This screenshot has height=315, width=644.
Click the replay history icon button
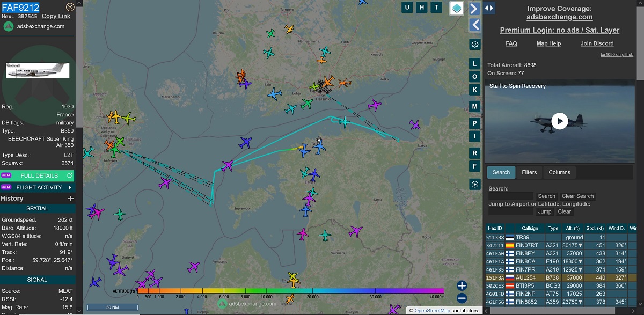coord(474,184)
